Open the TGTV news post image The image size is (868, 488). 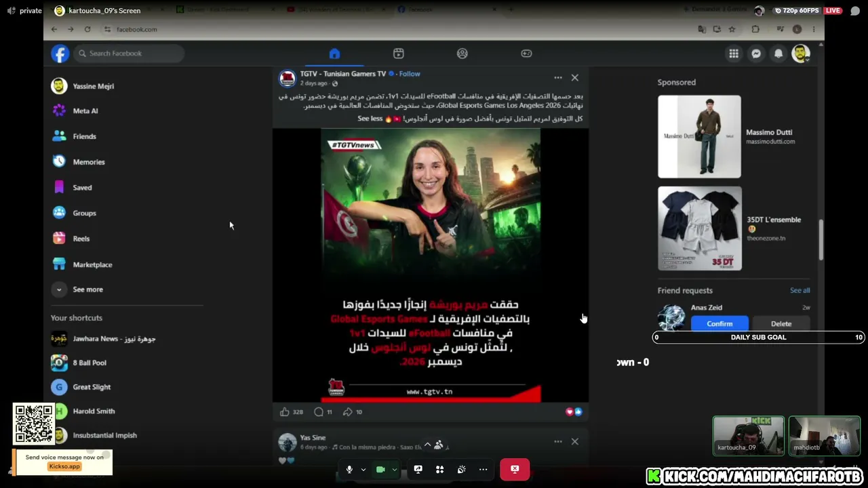[x=431, y=265]
